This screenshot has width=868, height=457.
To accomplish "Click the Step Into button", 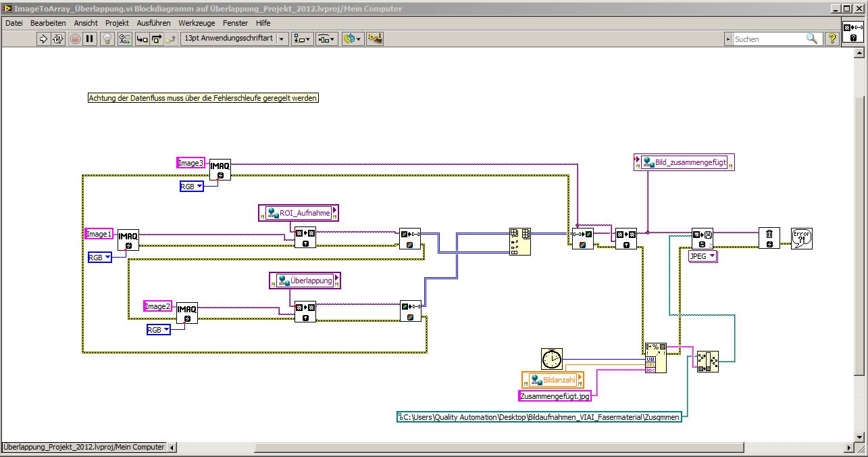I will coord(142,39).
